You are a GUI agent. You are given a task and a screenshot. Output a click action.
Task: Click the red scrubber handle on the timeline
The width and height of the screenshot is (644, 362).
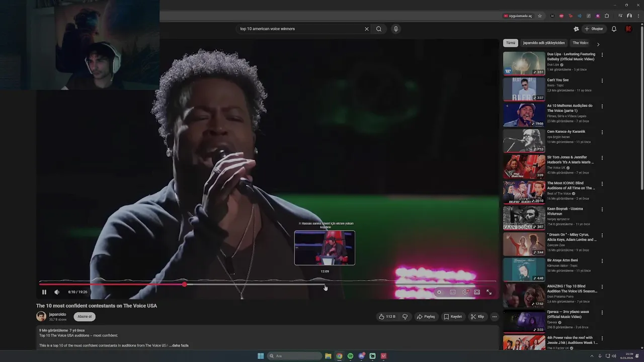click(185, 285)
